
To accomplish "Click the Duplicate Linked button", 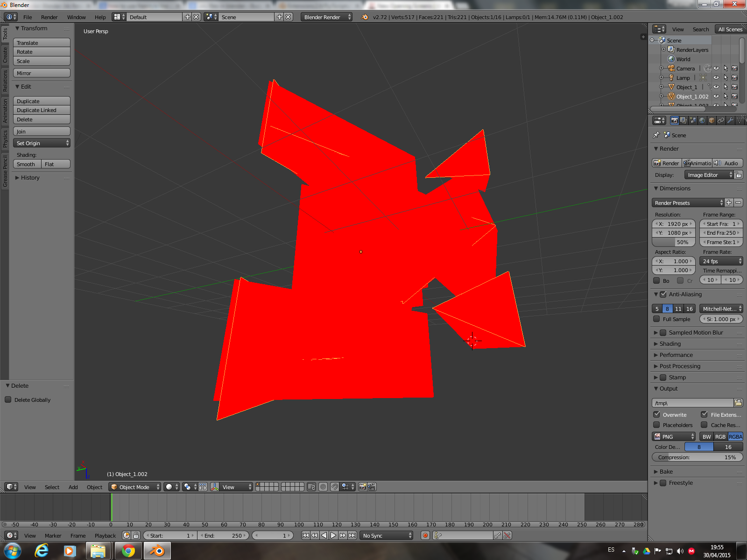I will [42, 110].
